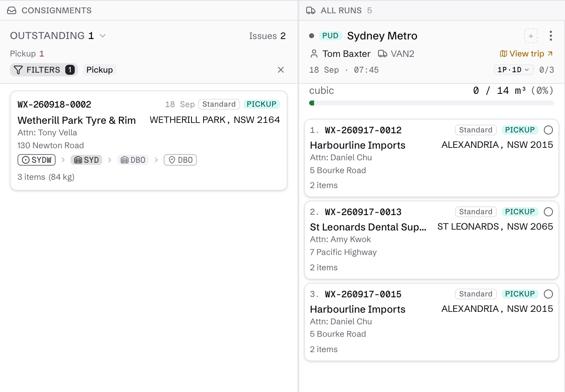Click the SYD depot chip
565x392 pixels.
tap(86, 160)
